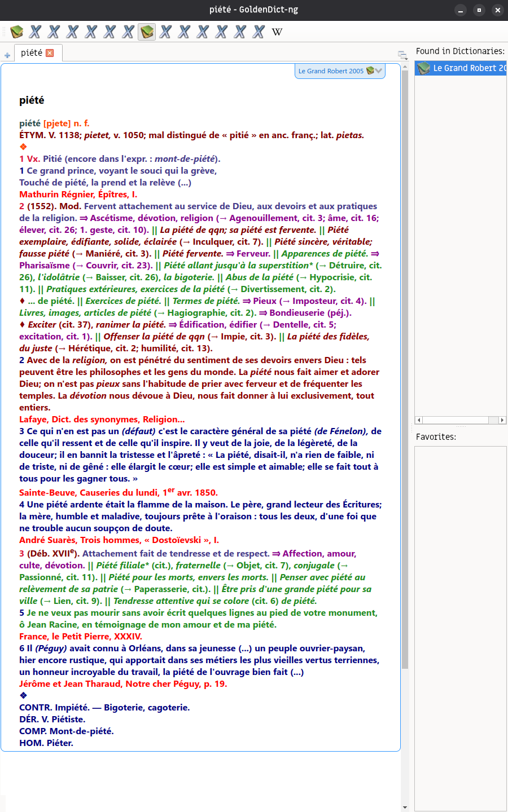Click the 'Found in Dictionaries:' panel title
The width and height of the screenshot is (508, 812).
pyautogui.click(x=461, y=51)
